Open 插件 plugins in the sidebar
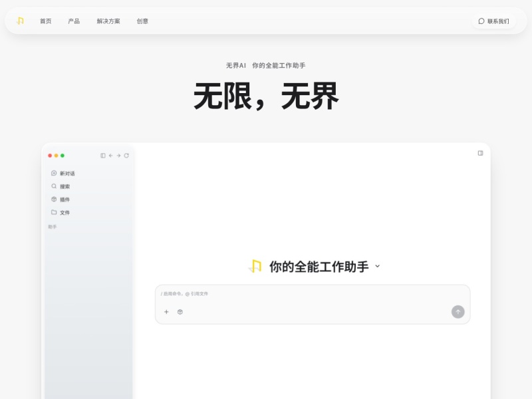 pos(61,199)
